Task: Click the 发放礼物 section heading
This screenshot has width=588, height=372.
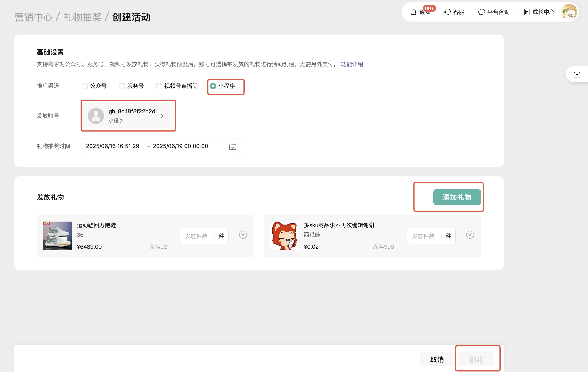Action: coord(50,197)
